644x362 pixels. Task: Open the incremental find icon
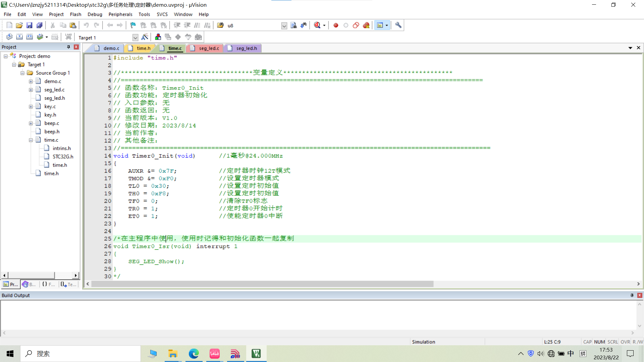tap(304, 25)
